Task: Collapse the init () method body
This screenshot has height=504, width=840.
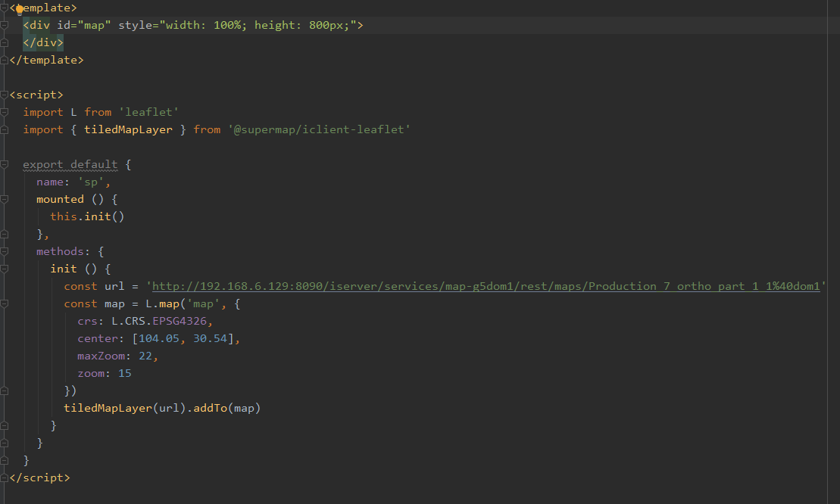Action: [x=5, y=269]
